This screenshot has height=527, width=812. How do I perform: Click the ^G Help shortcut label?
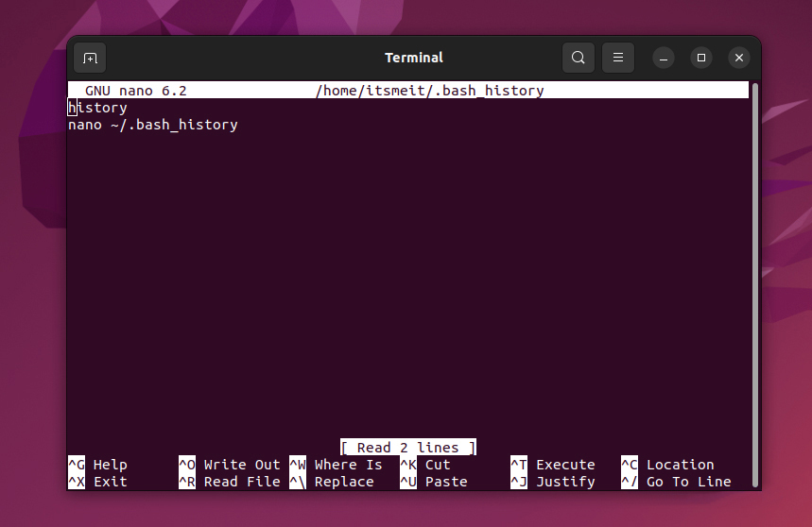click(97, 465)
